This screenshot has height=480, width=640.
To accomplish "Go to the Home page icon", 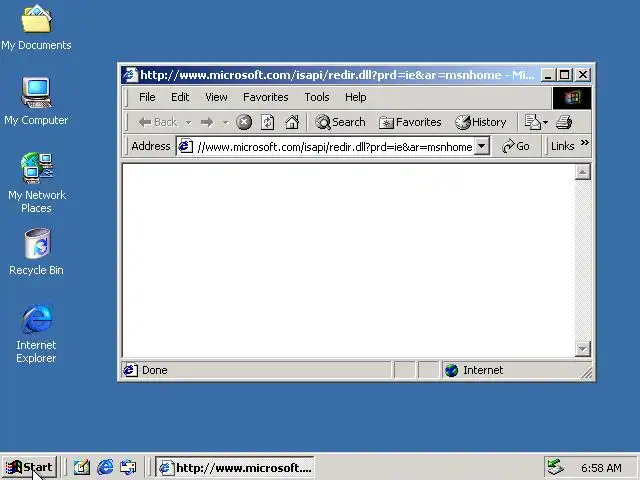I will [x=292, y=122].
